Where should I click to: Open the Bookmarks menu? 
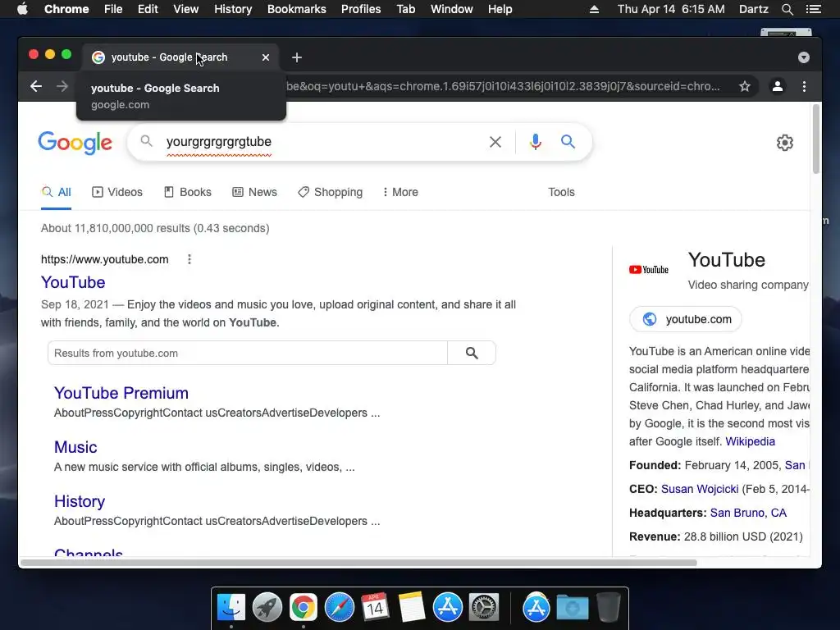pos(297,9)
